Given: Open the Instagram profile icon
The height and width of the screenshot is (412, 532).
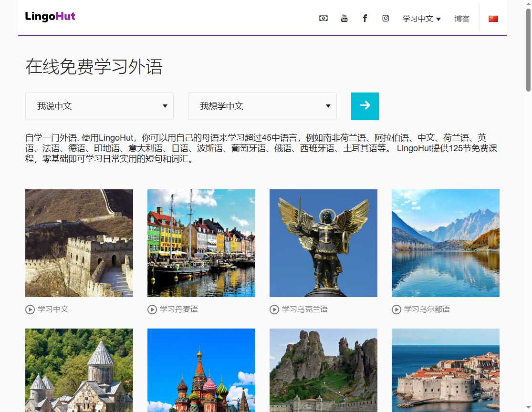Looking at the screenshot, I should 386,19.
